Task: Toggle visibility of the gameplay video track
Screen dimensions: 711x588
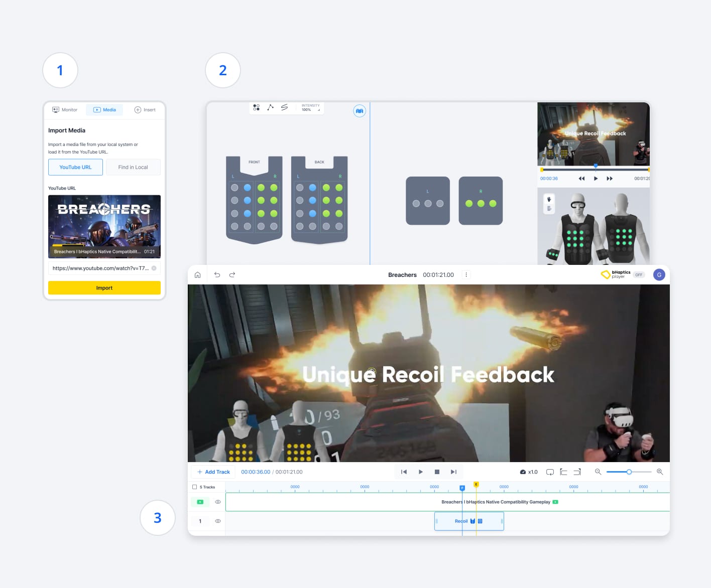Action: 217,502
